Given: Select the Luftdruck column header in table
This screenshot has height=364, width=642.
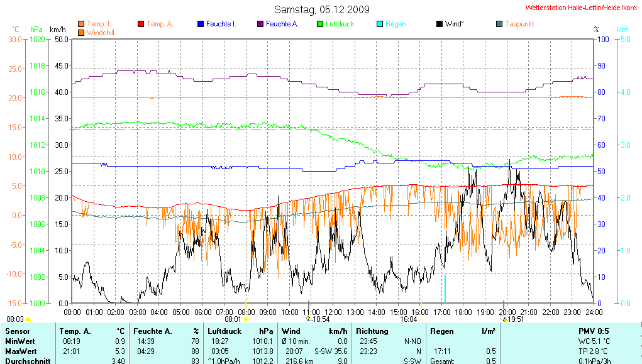Looking at the screenshot, I should (224, 331).
